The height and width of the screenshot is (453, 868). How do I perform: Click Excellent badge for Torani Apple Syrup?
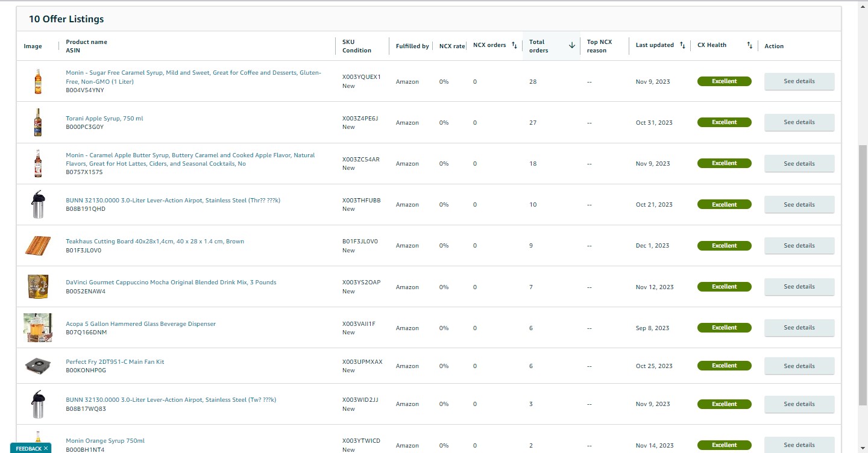725,122
